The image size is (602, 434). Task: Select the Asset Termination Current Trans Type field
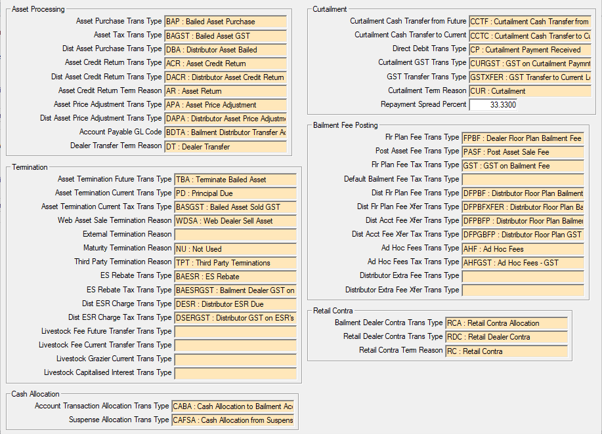pyautogui.click(x=235, y=193)
